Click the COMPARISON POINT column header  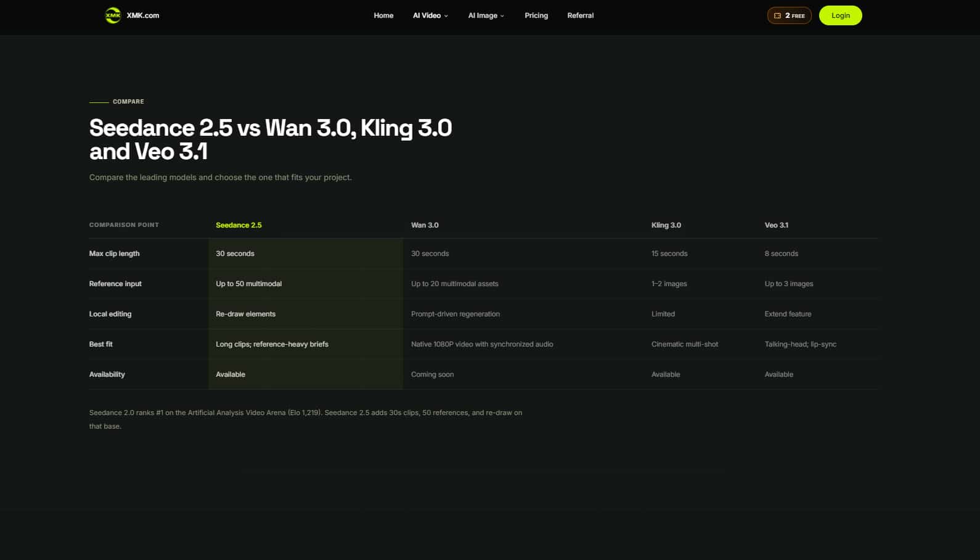pyautogui.click(x=124, y=225)
